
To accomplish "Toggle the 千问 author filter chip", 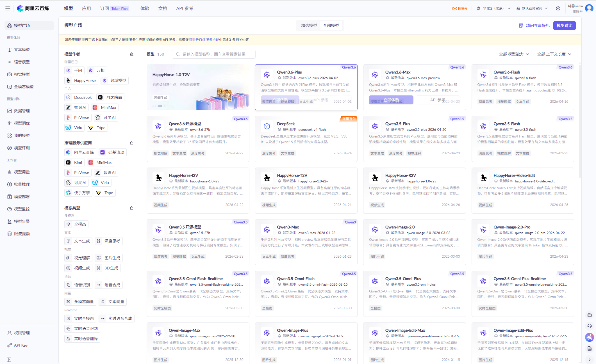I will [74, 70].
